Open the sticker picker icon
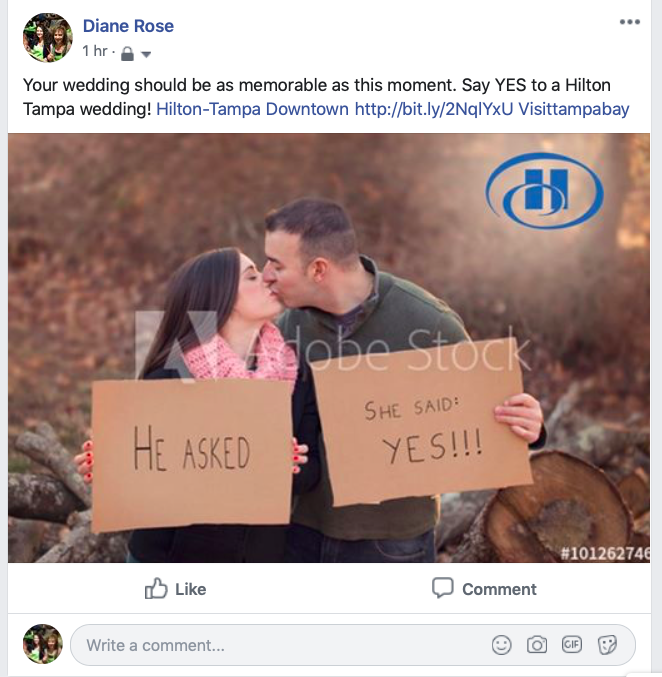Image resolution: width=662 pixels, height=677 pixels. pyautogui.click(x=607, y=645)
